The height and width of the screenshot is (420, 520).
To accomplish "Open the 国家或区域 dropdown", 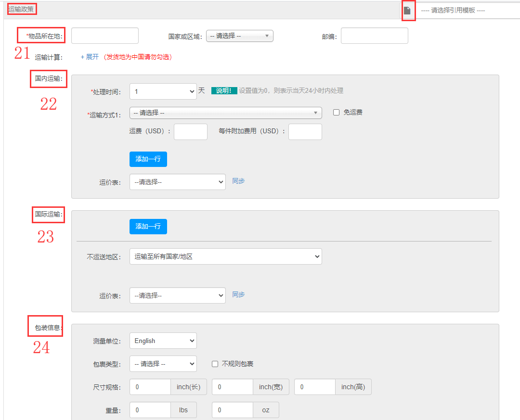I will [x=239, y=36].
